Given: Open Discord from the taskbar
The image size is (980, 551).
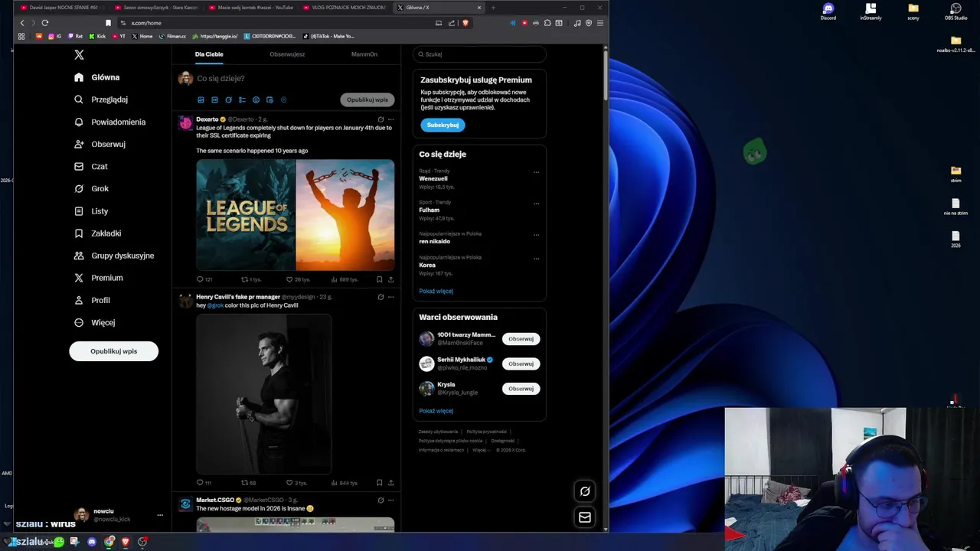Looking at the screenshot, I should coord(92,542).
